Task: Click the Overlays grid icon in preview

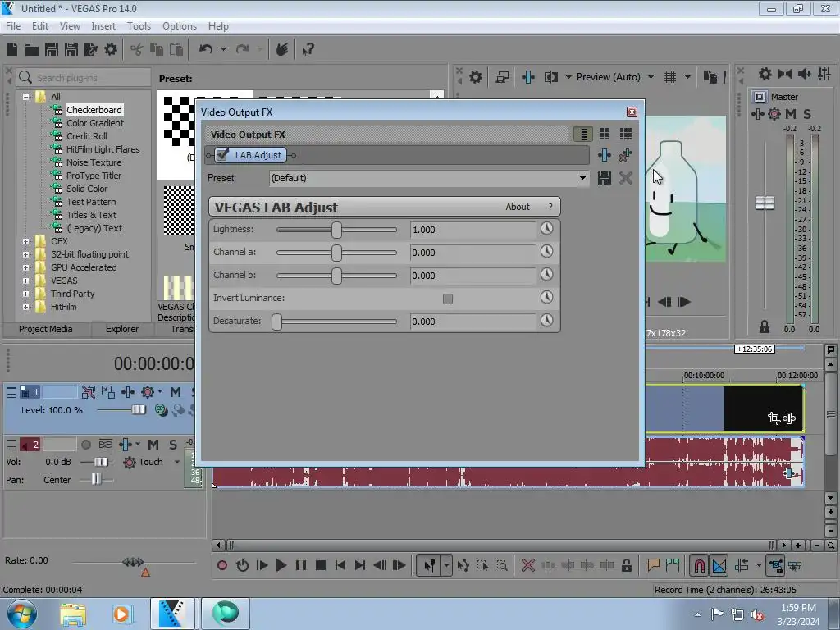Action: [670, 77]
